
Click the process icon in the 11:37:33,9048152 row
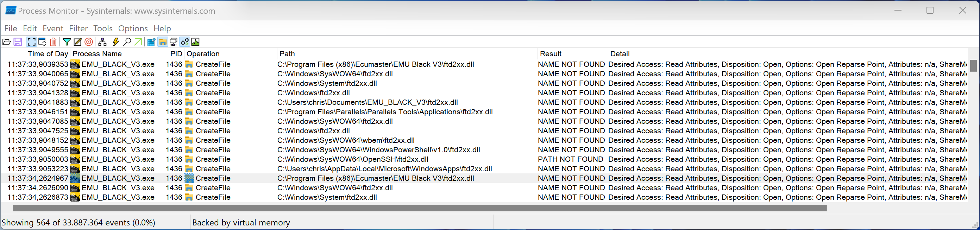click(x=75, y=141)
